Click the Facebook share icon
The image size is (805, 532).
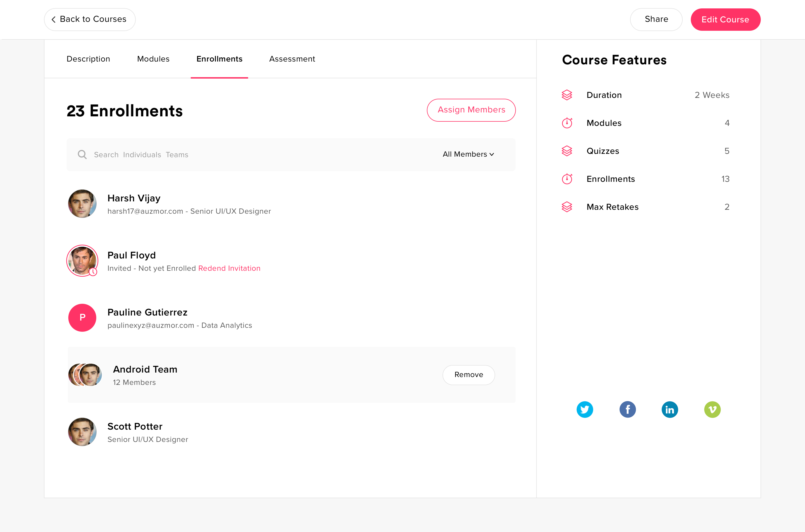tap(628, 409)
